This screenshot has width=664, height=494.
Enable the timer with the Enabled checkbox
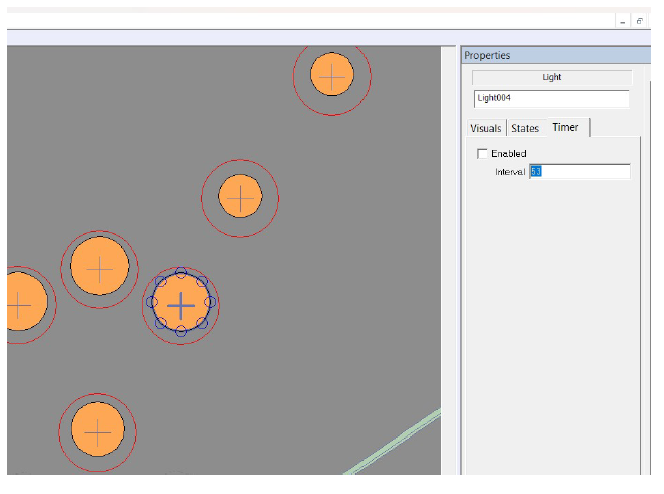(x=482, y=154)
